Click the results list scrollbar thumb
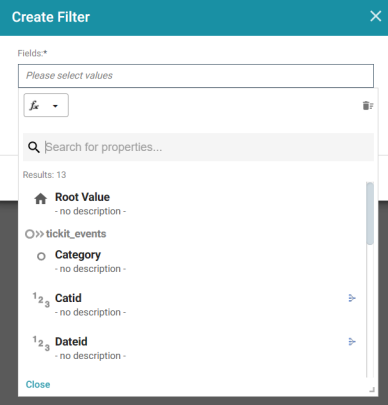The image size is (388, 405). click(370, 213)
